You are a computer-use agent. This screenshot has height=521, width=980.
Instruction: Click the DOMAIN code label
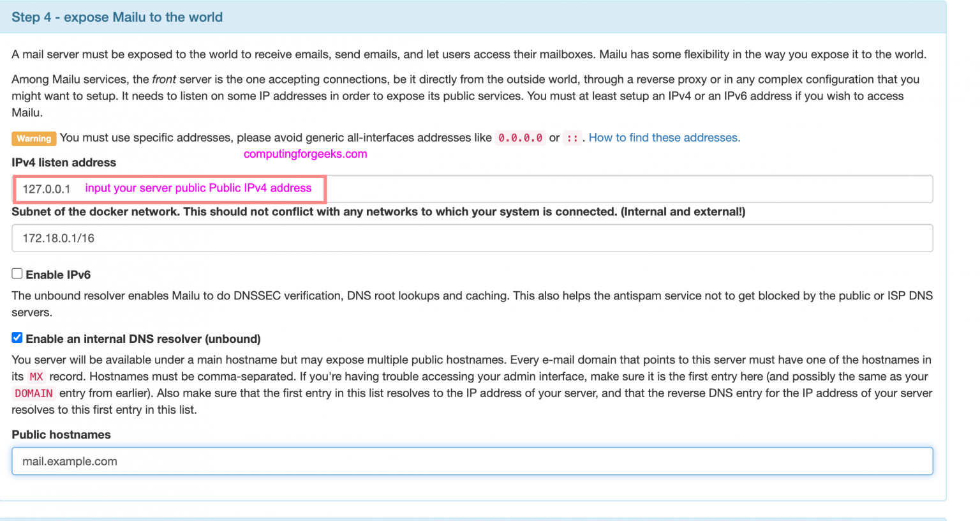point(34,393)
